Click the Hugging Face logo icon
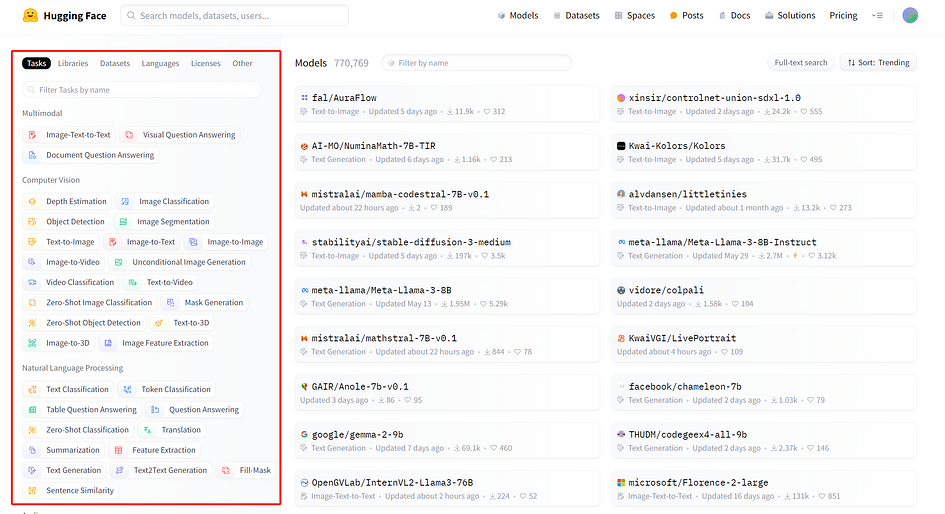Screen dimensions: 945x514 point(30,16)
